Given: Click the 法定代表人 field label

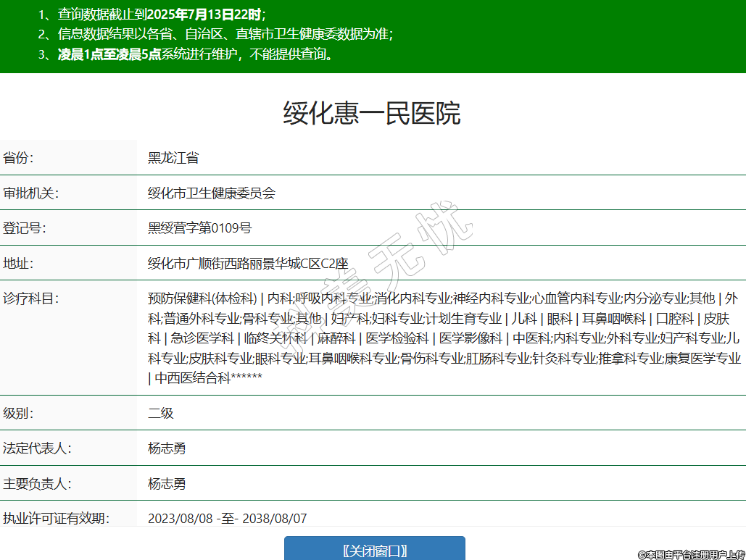Looking at the screenshot, I should (36, 448).
